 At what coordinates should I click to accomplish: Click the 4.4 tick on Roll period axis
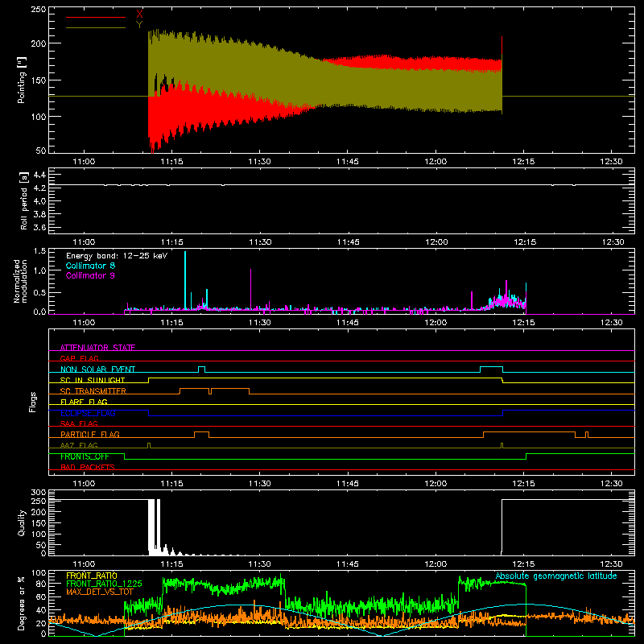coord(39,175)
